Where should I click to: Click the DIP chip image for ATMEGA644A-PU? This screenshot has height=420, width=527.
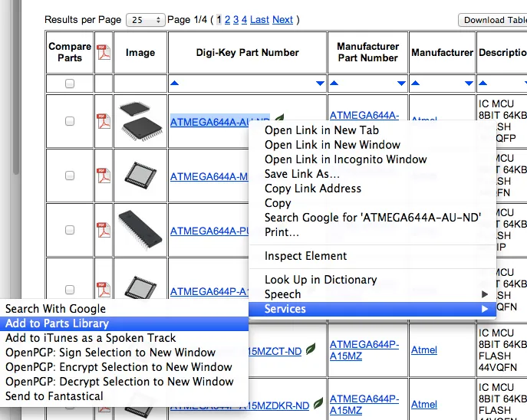pyautogui.click(x=140, y=230)
